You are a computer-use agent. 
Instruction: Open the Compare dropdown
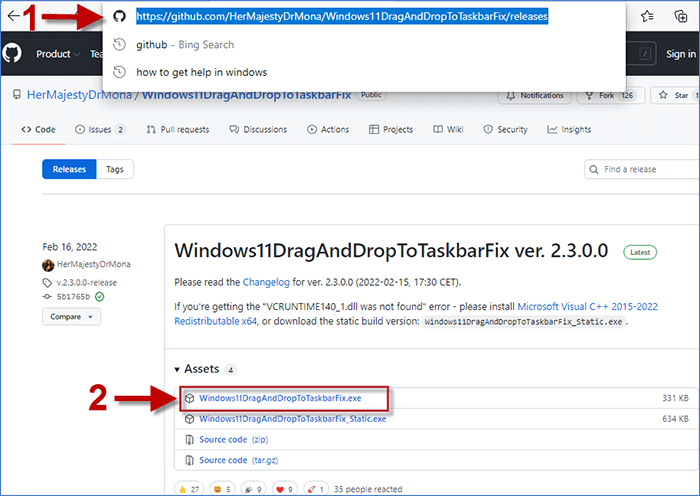point(71,317)
